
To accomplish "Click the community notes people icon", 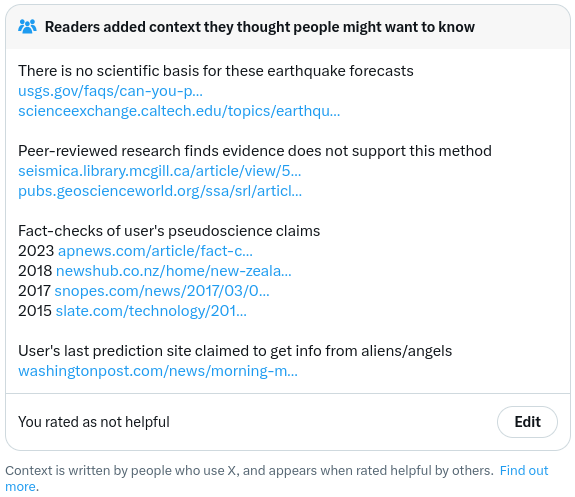I will (x=27, y=27).
